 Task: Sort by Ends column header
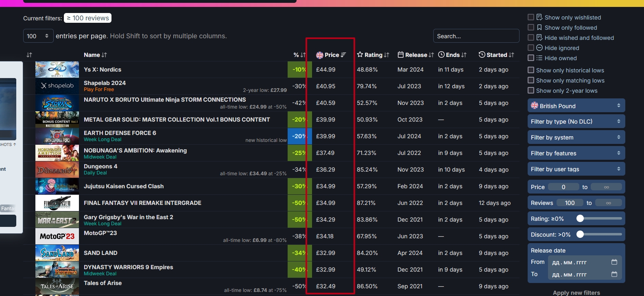click(x=452, y=55)
